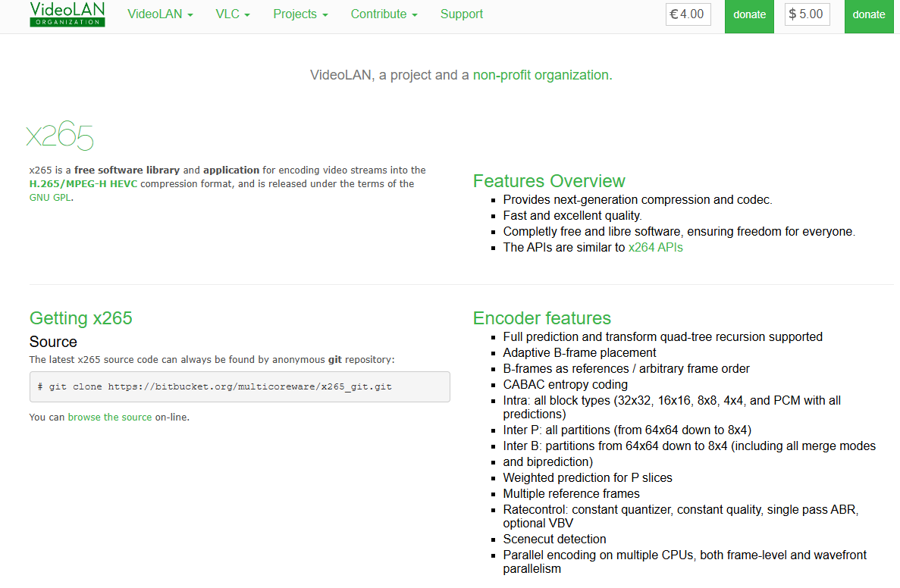Click 'and biprediction)' list item
Viewport: 900px width, 588px height.
(x=548, y=462)
